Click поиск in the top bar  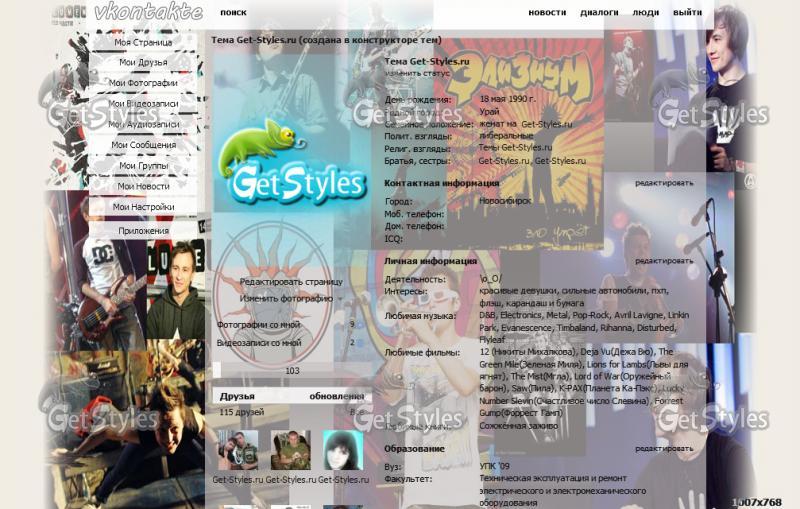tap(233, 13)
